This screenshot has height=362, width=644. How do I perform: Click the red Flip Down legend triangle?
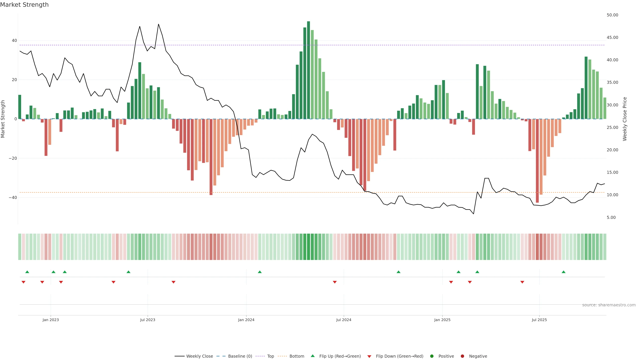(369, 356)
